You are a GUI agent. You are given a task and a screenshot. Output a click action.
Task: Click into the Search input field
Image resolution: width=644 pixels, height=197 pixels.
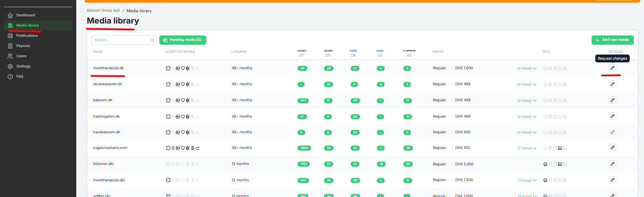121,40
